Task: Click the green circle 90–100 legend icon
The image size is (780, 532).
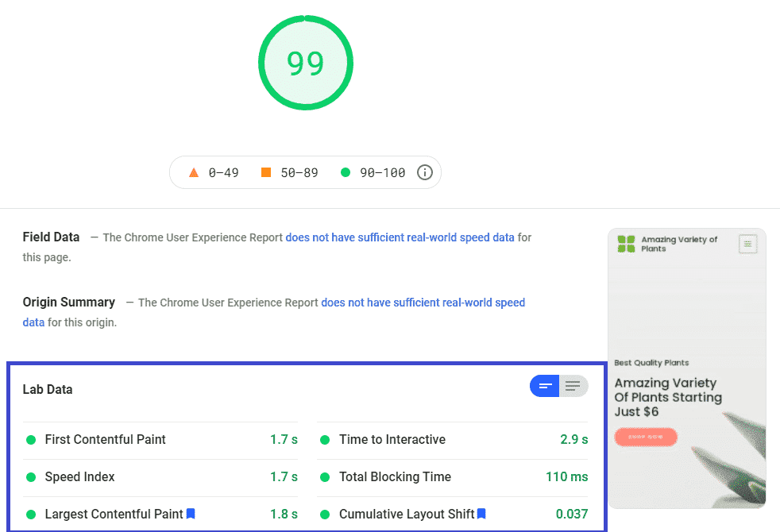Action: point(344,172)
